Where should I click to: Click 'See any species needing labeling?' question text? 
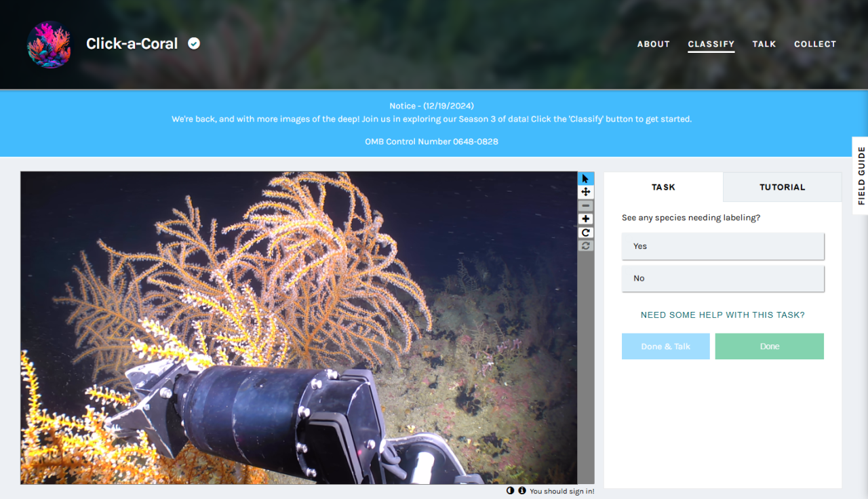click(691, 218)
